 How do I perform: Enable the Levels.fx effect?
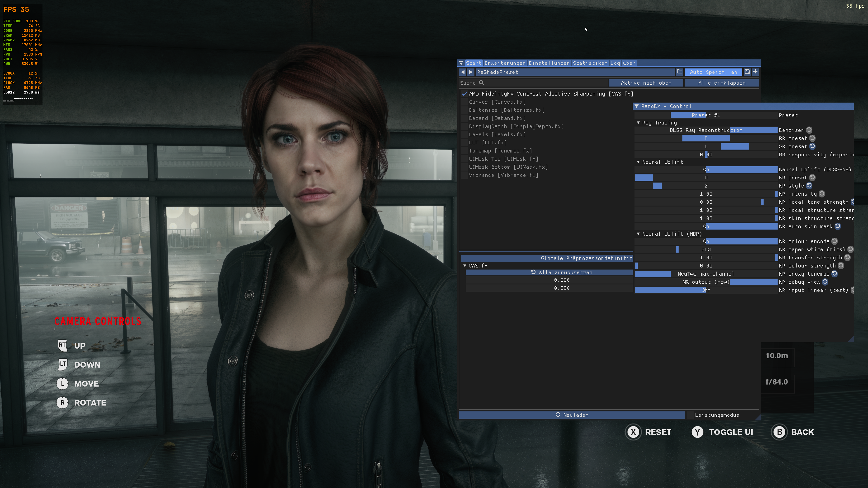click(464, 134)
